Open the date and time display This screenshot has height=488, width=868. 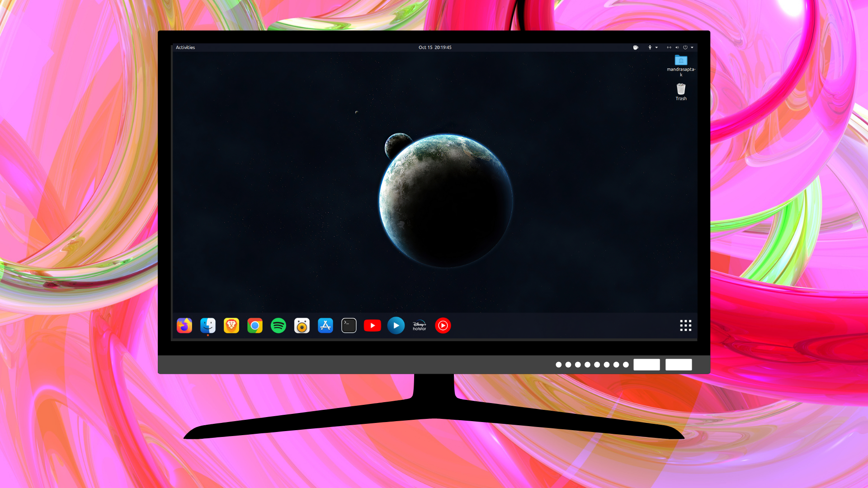point(434,47)
